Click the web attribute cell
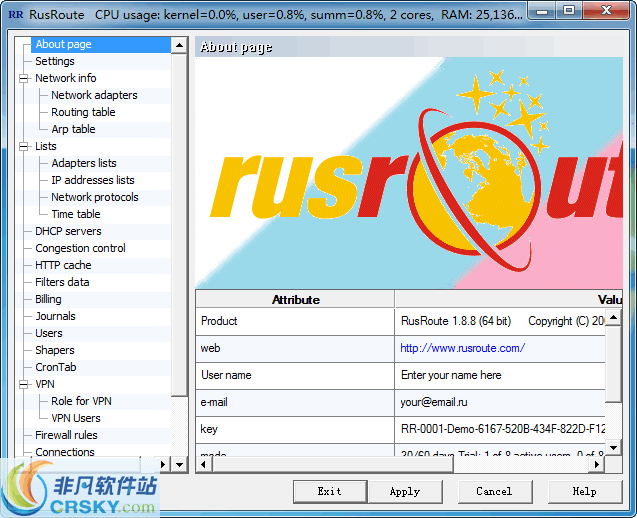 pyautogui.click(x=295, y=348)
